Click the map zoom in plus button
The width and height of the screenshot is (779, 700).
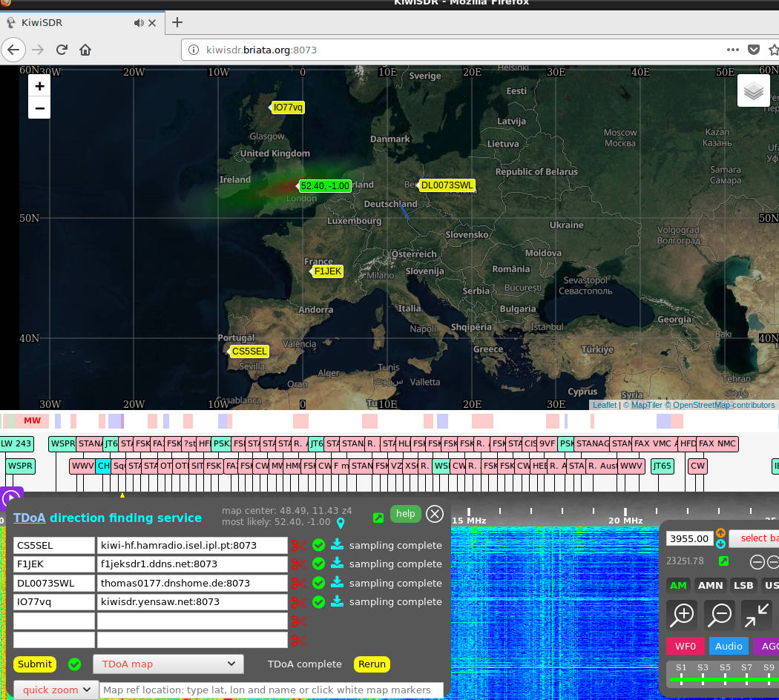39,86
